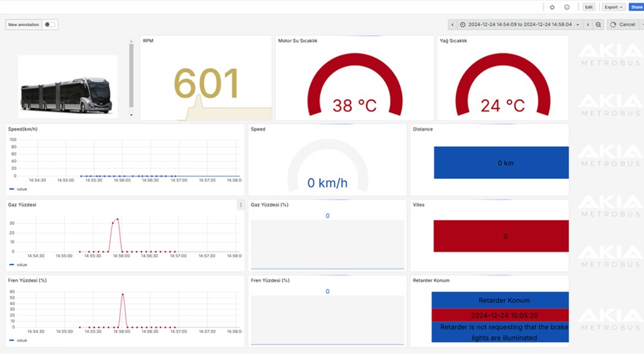Click the Share button
Screen dimensions: 644x357
[637, 7]
